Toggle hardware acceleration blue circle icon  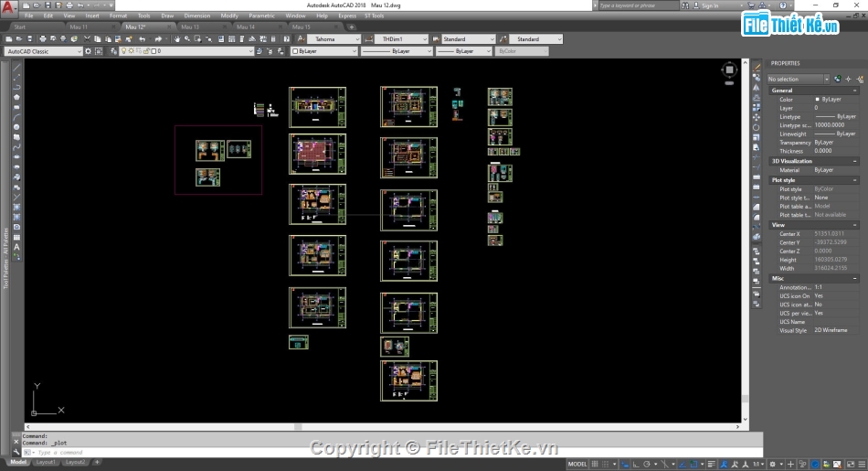(815, 464)
